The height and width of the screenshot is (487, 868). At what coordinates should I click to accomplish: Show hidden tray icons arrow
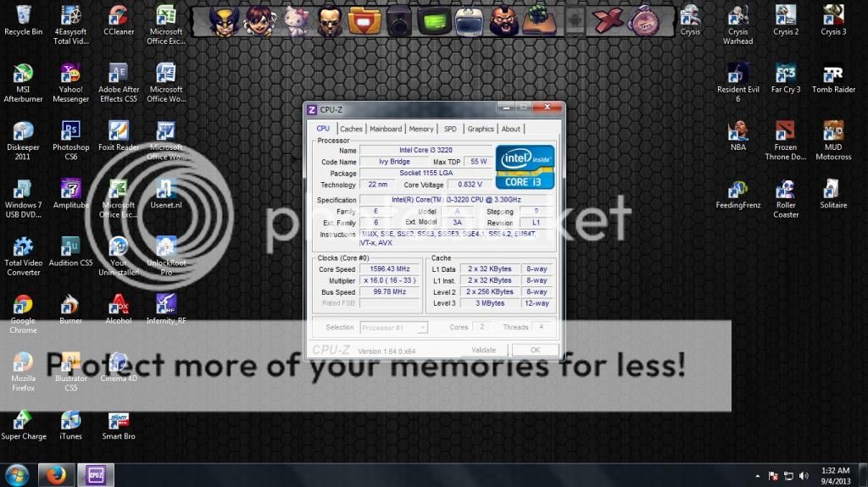click(757, 476)
